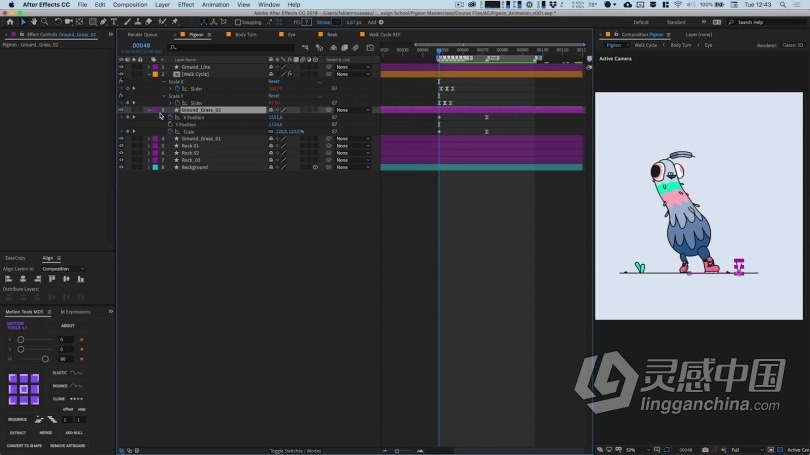Click top-left anchor point square
Image resolution: width=810 pixels, height=455 pixels.
coord(13,379)
